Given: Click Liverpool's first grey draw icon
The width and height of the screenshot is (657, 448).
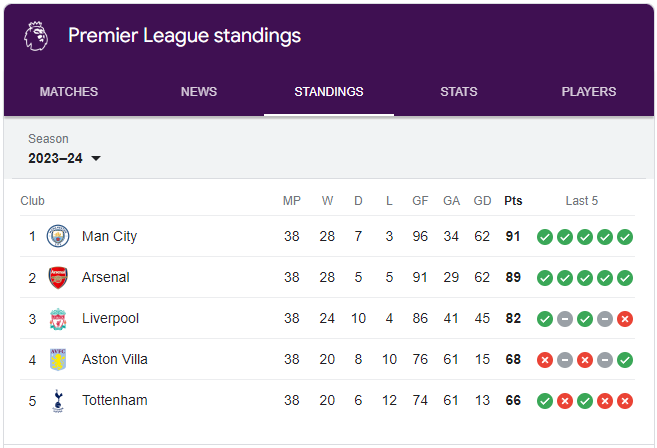Looking at the screenshot, I should pyautogui.click(x=565, y=319).
